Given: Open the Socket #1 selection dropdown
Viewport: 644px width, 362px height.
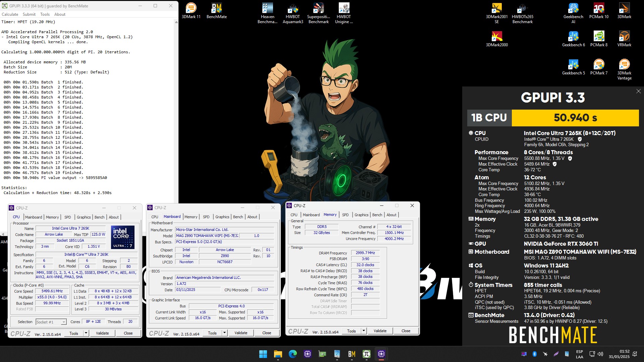Looking at the screenshot, I should coord(51,322).
